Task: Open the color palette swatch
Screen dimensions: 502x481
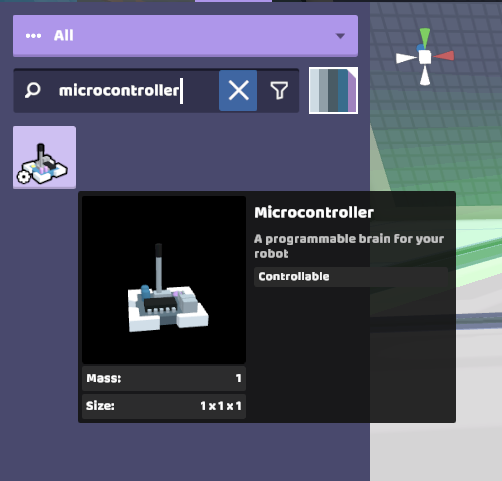Action: coord(333,90)
